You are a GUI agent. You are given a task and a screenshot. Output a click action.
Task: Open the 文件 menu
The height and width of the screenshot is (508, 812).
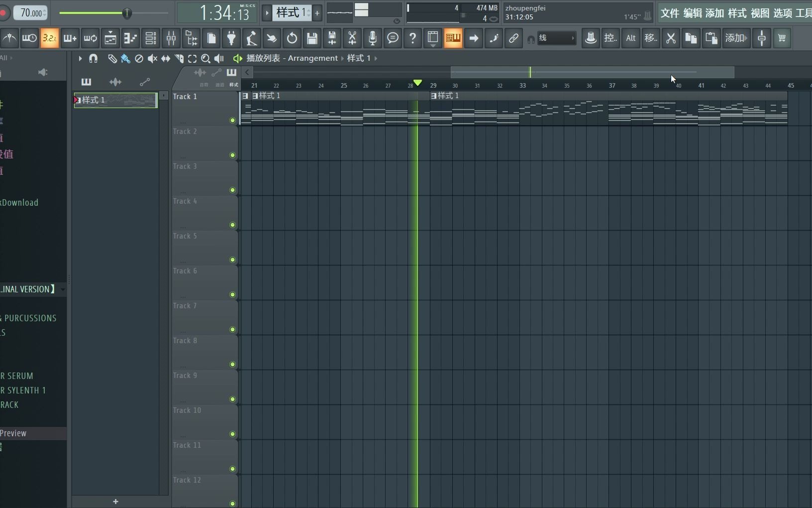click(x=670, y=13)
